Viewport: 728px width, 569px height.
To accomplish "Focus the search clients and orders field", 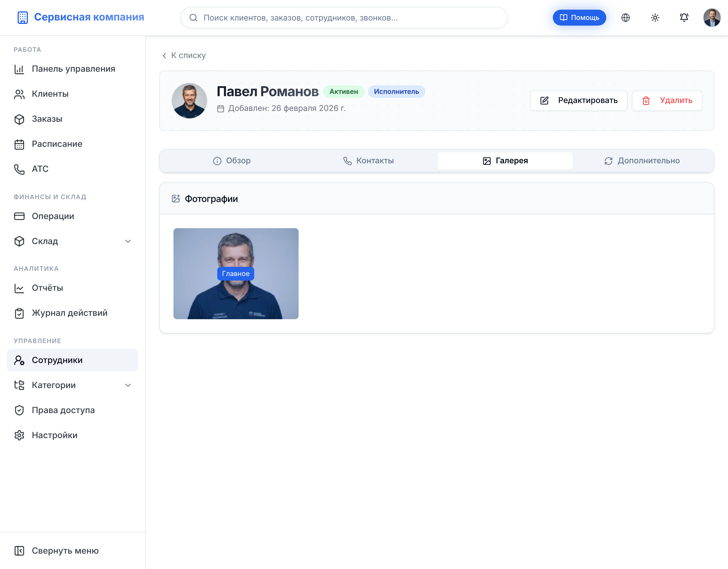I will [344, 18].
